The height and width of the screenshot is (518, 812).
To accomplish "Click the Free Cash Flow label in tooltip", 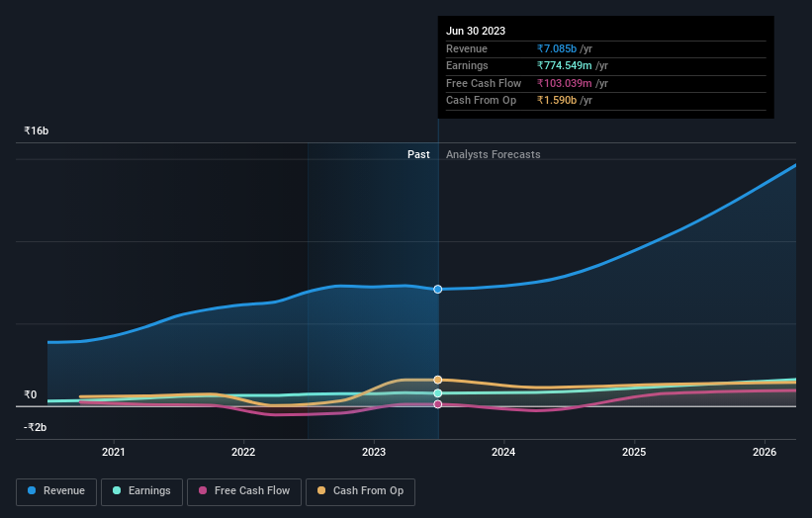I will (484, 83).
